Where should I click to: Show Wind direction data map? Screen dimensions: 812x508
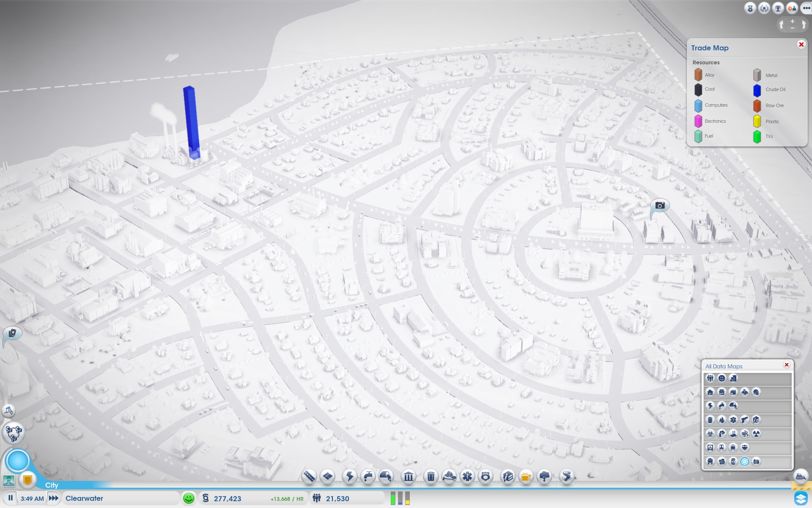(744, 434)
